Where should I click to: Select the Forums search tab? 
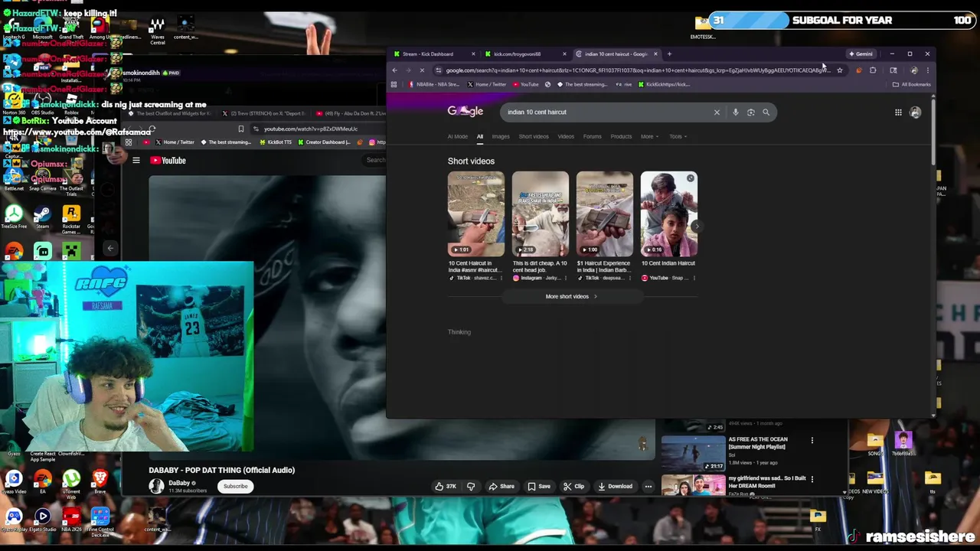pos(592,137)
